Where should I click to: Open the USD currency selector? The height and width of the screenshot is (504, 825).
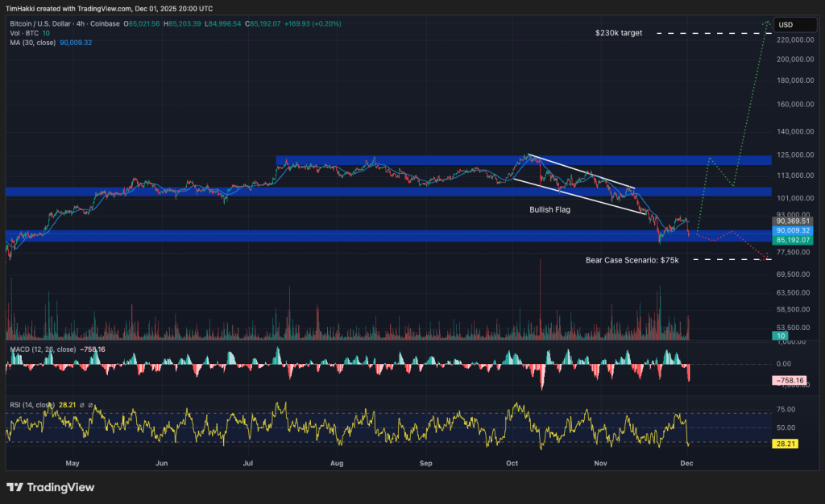click(785, 25)
